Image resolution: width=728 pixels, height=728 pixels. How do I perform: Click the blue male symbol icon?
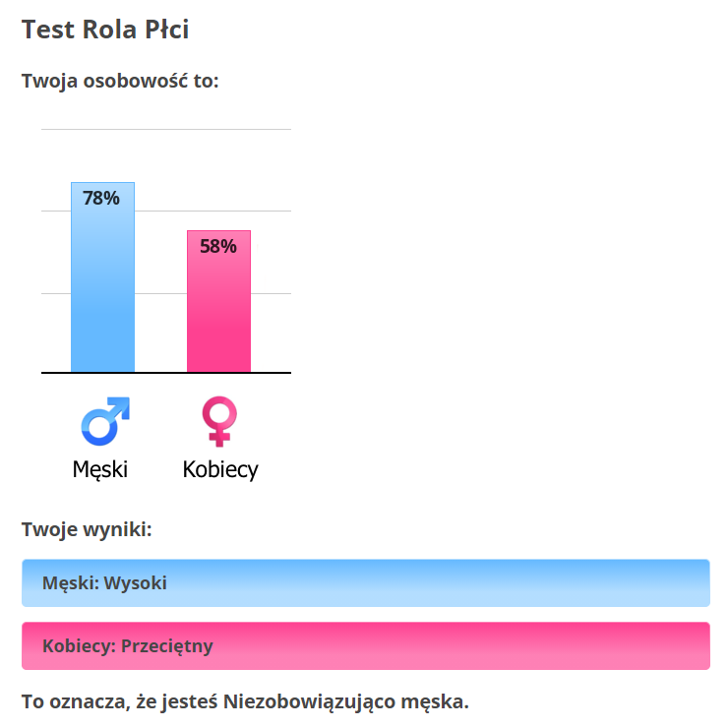[105, 421]
